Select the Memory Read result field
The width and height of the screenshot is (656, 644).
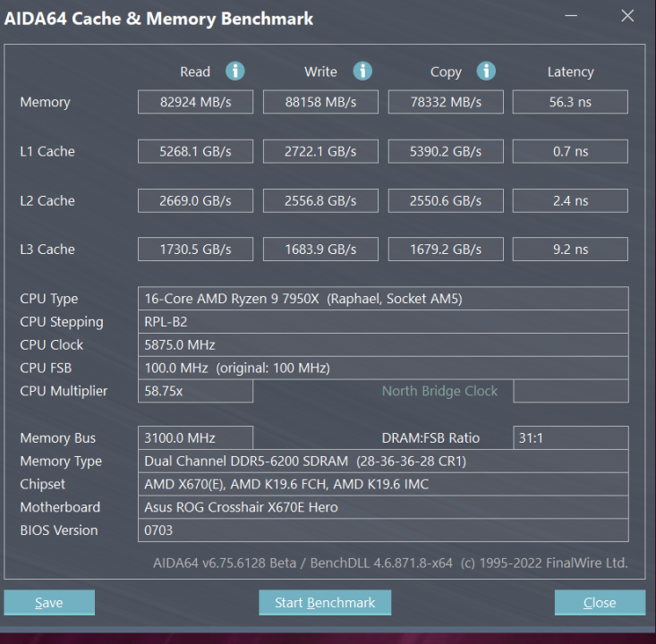(195, 102)
